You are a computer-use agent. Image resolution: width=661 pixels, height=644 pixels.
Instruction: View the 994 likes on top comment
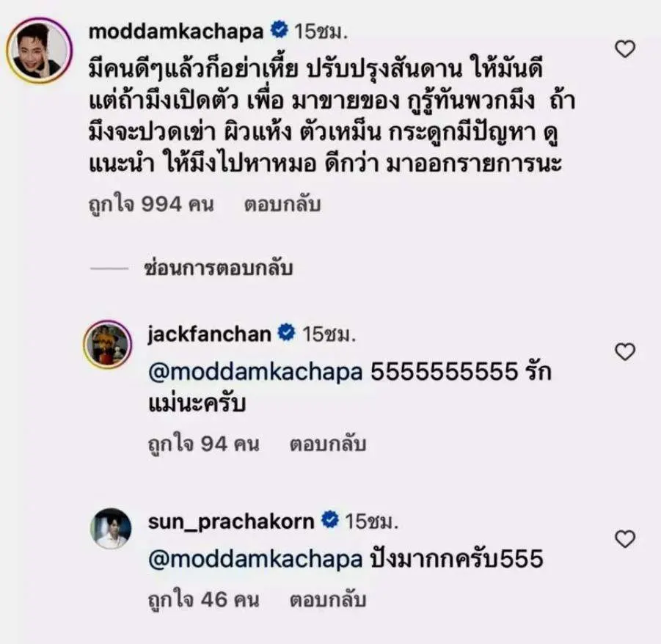151,205
